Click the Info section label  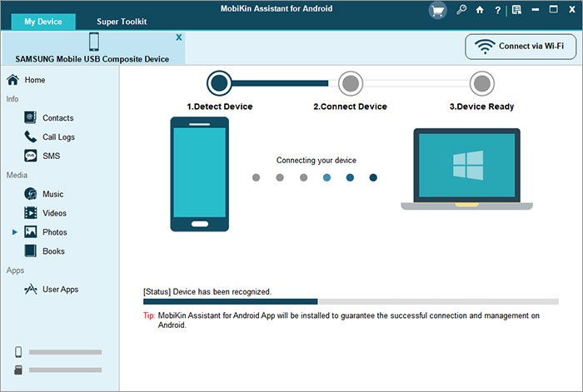[12, 99]
